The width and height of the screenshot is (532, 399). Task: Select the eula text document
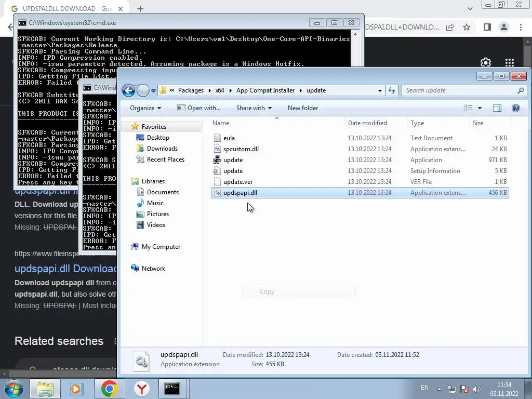coord(360,138)
